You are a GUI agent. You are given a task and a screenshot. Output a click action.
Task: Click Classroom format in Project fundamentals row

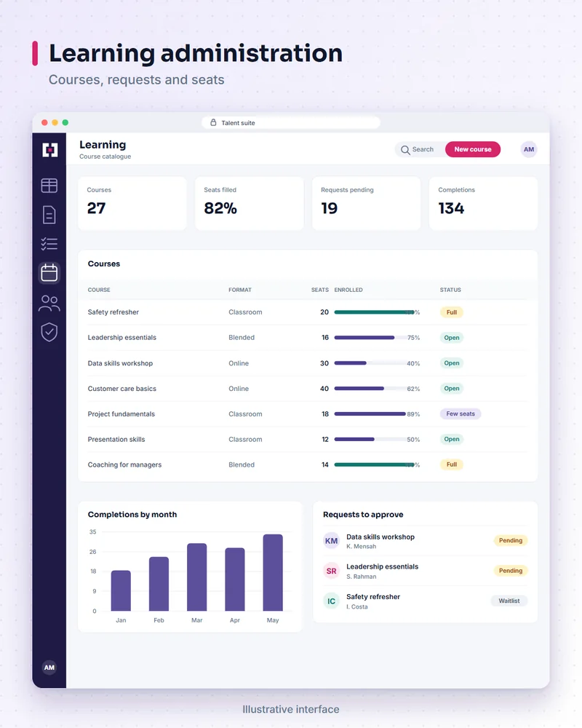click(x=245, y=414)
